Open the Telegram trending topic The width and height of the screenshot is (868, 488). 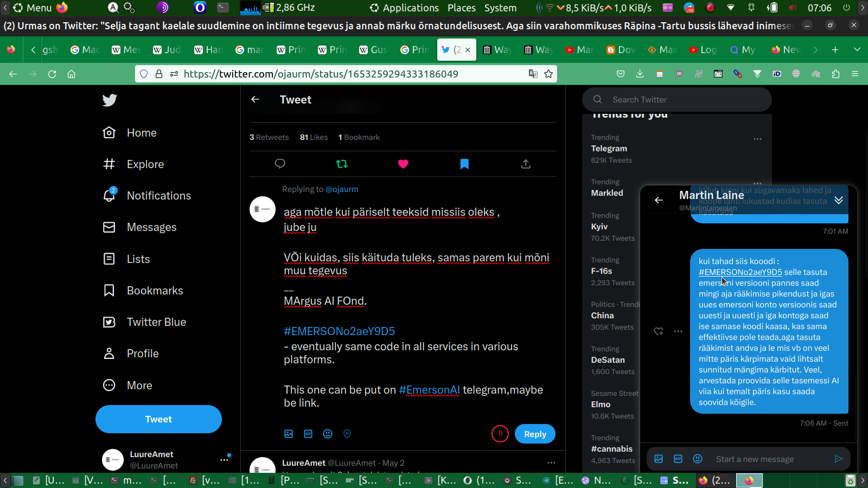tap(609, 149)
